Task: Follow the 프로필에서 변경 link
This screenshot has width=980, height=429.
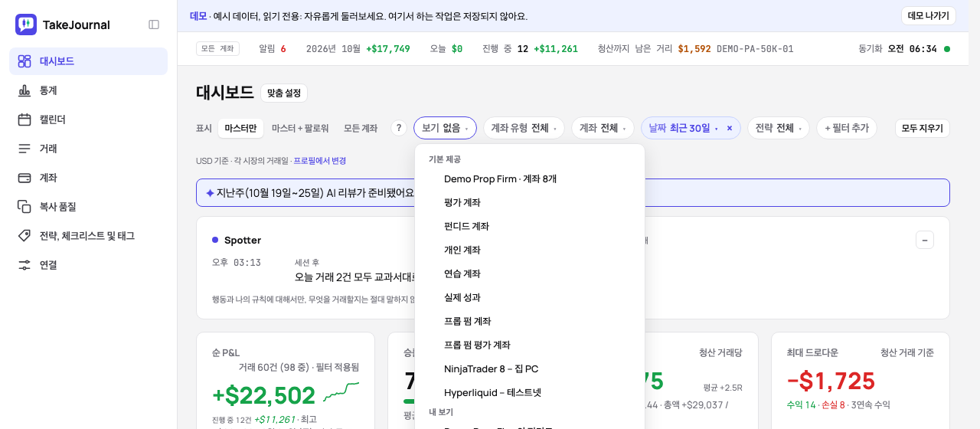Action: coord(320,161)
